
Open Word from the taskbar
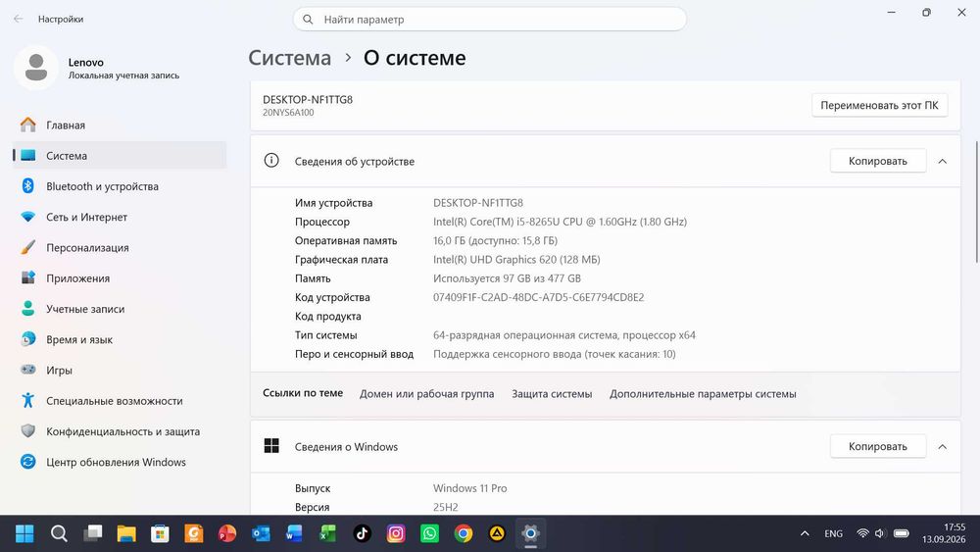[x=294, y=533]
